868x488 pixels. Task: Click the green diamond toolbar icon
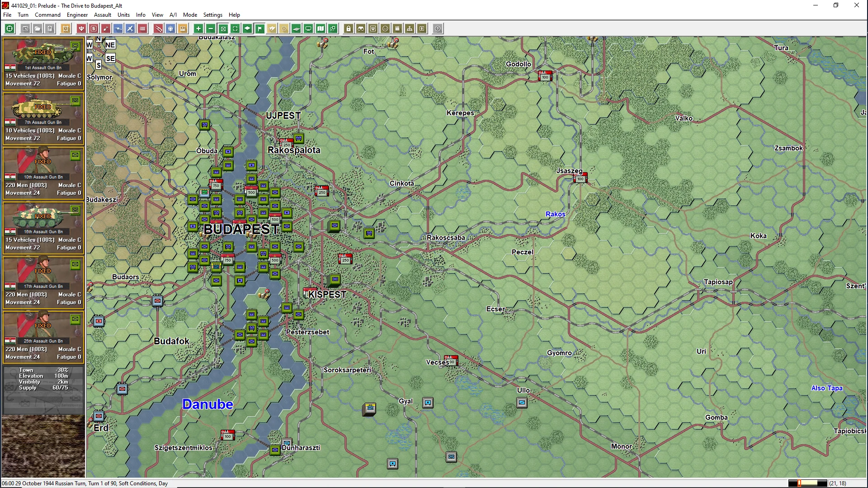point(247,28)
